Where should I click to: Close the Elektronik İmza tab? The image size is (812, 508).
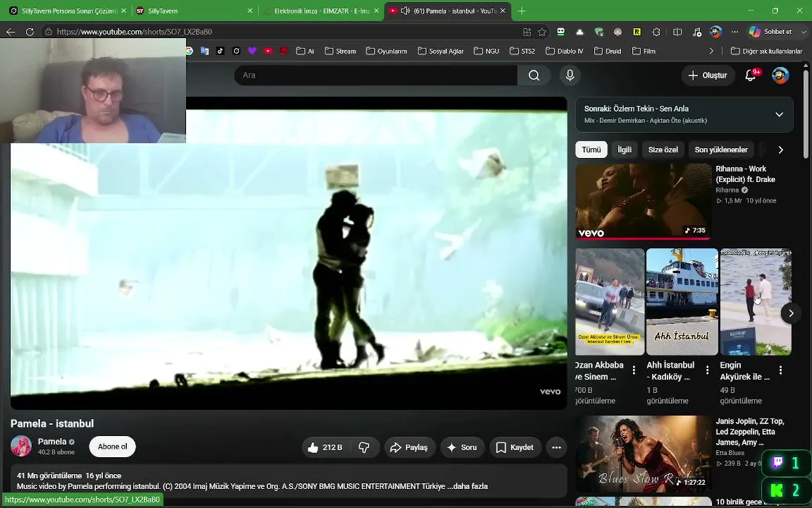click(376, 11)
